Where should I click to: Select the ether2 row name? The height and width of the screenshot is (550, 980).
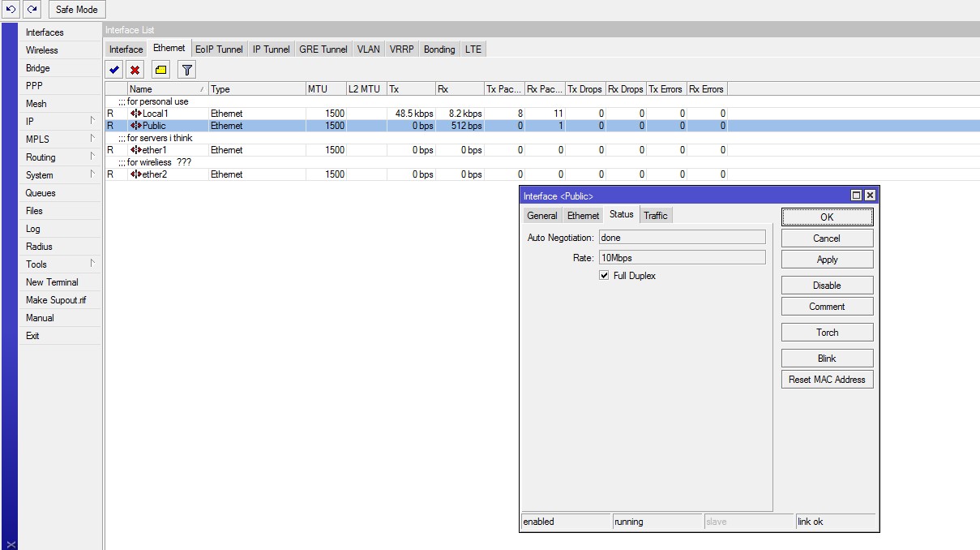coord(154,174)
